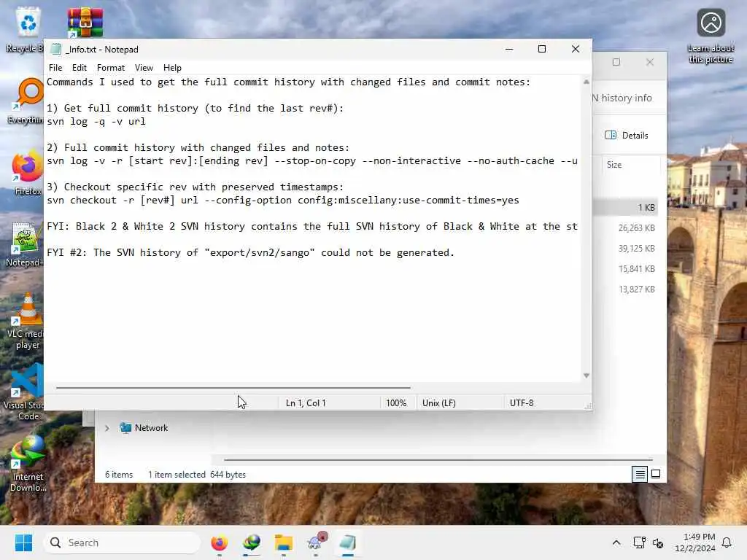
Task: Select the Firefox desktop icon
Action: coord(27,172)
